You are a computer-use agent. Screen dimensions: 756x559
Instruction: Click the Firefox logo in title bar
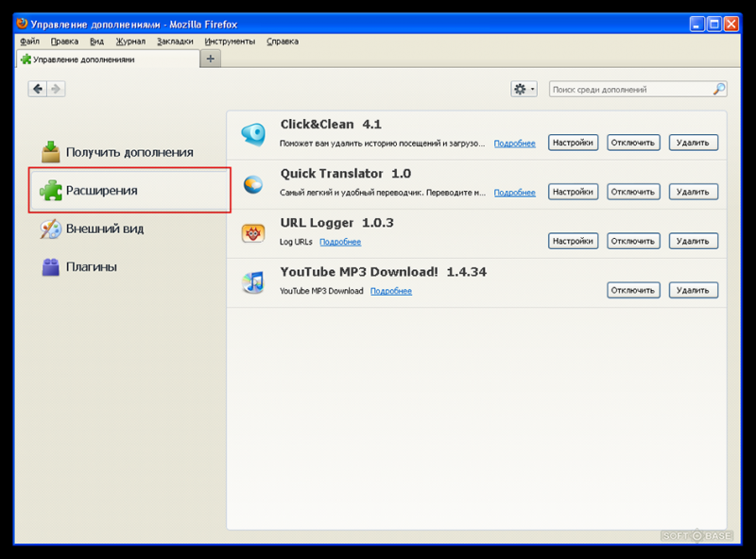22,24
